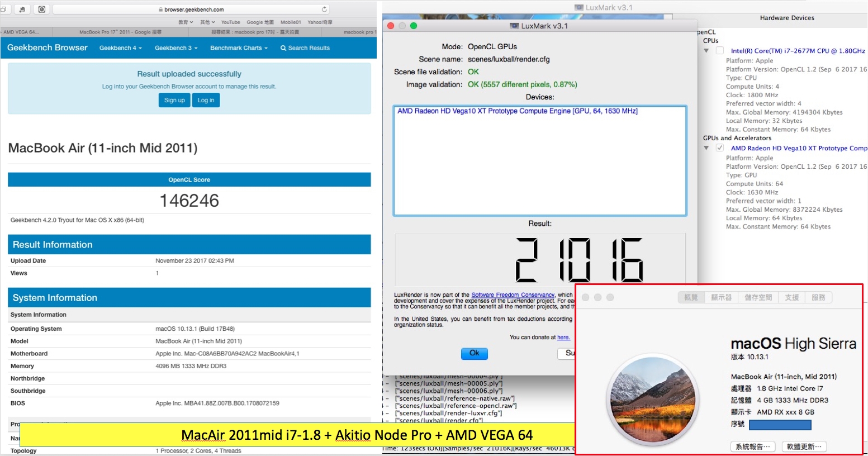The width and height of the screenshot is (868, 456).
Task: Click the Geekbench Browser logo link
Action: coord(48,47)
